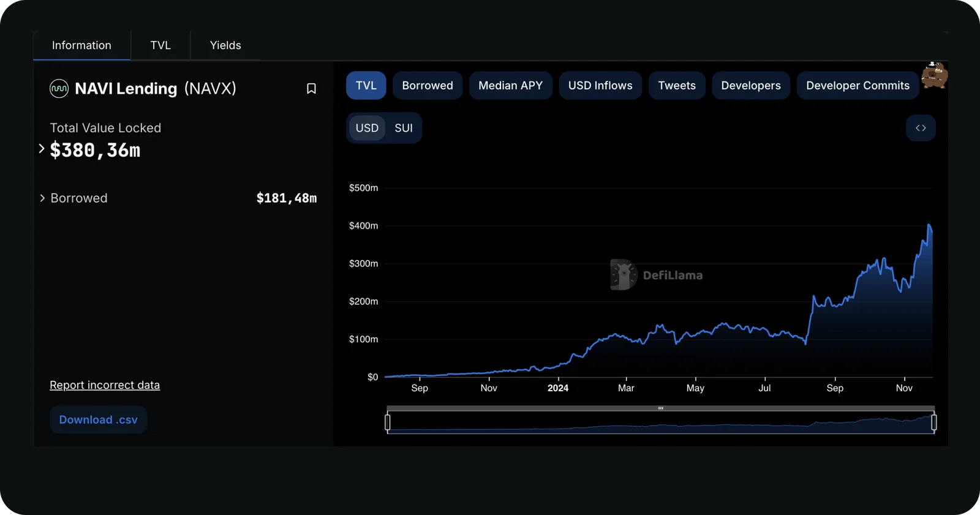The width and height of the screenshot is (980, 515).
Task: Click the range slider top grip bar
Action: 661,408
